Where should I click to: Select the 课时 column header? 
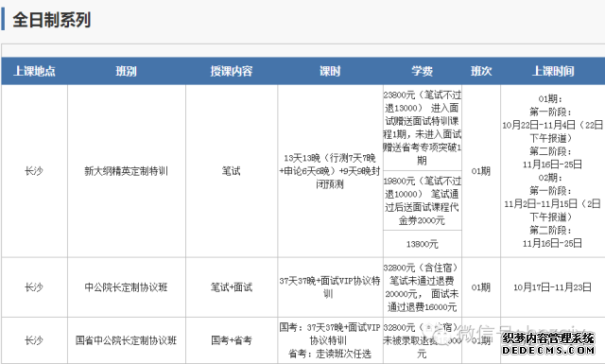[330, 71]
